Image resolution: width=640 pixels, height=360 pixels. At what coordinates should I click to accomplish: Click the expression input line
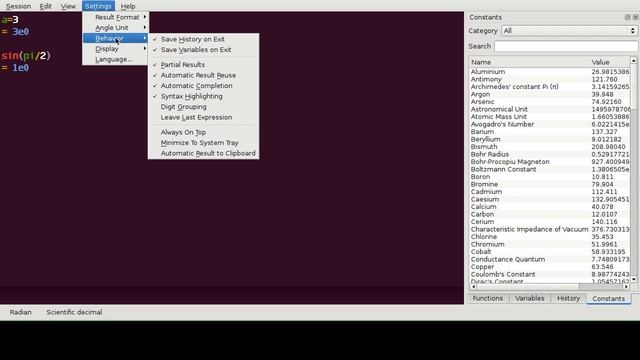point(232,295)
